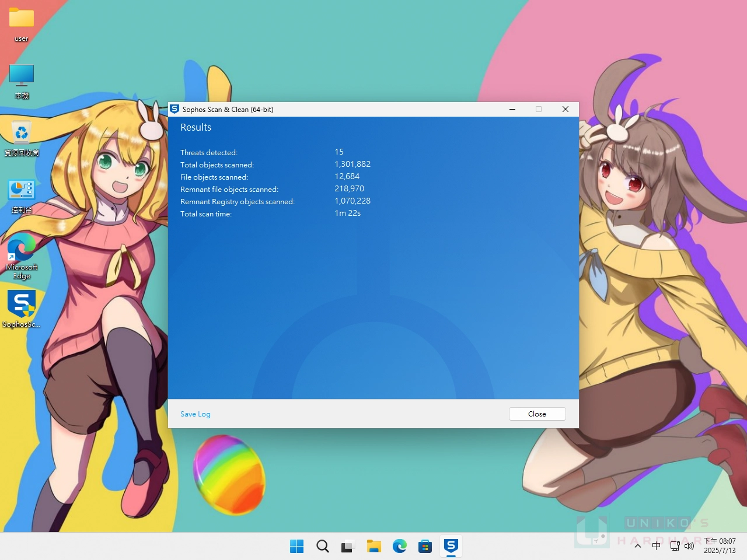Open taskbar Search
Viewport: 747px width, 560px height.
(x=322, y=546)
